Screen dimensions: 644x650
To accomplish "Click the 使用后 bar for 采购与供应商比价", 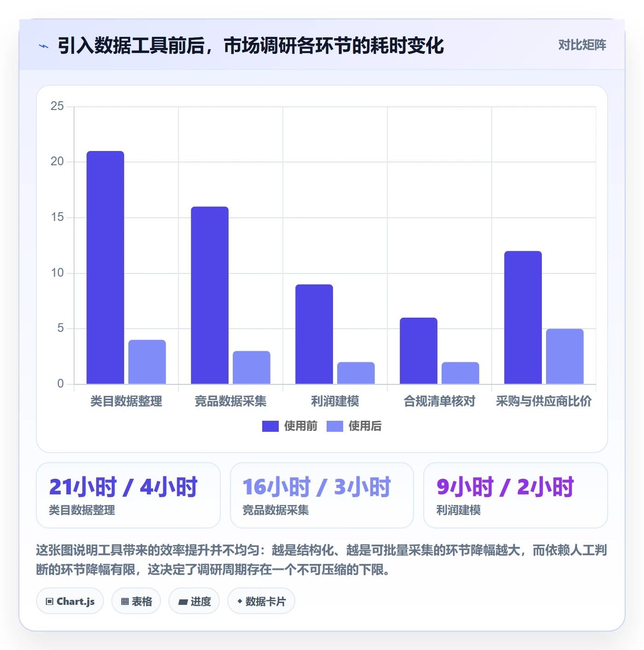I will [x=565, y=356].
